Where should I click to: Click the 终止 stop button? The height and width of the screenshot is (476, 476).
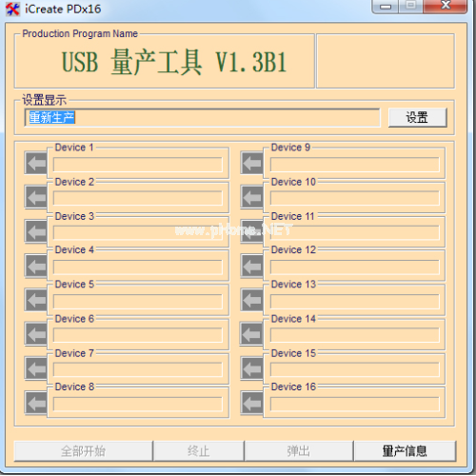[x=199, y=450]
